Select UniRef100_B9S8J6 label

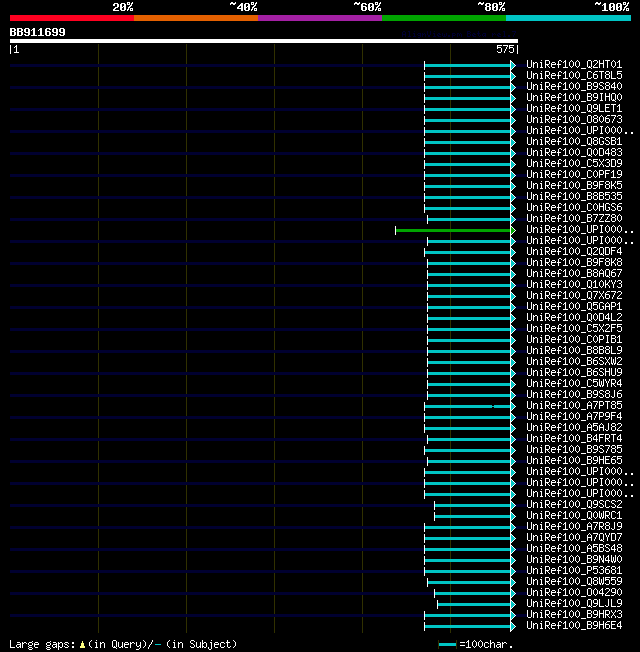[x=574, y=394]
